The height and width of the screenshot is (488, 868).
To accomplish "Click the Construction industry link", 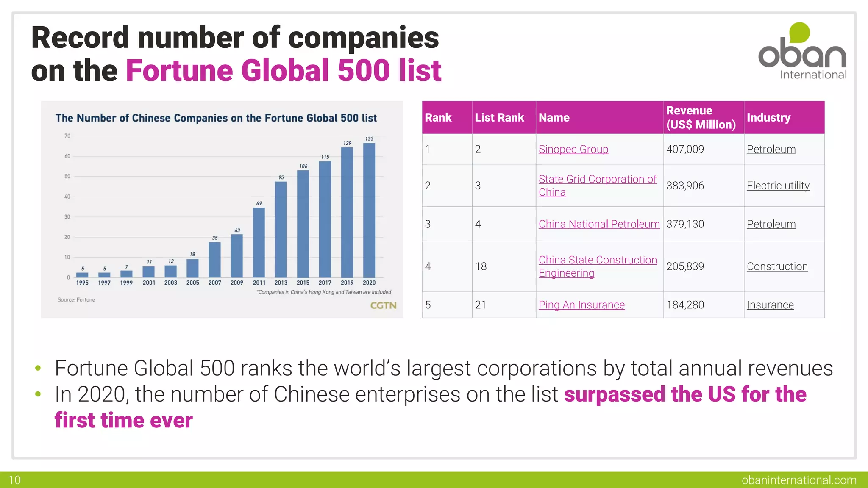I will (777, 266).
